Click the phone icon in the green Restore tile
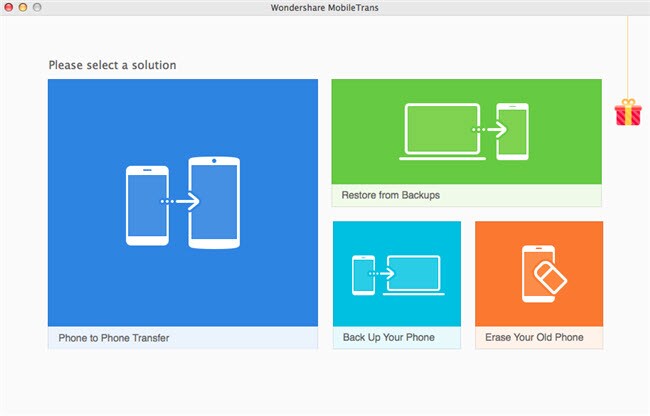The image size is (650, 416). click(x=512, y=131)
